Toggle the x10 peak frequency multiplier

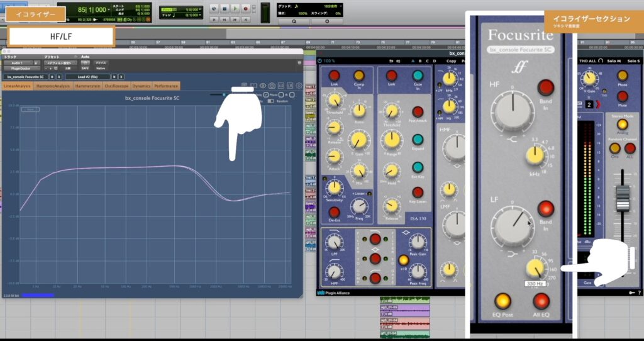404,260
